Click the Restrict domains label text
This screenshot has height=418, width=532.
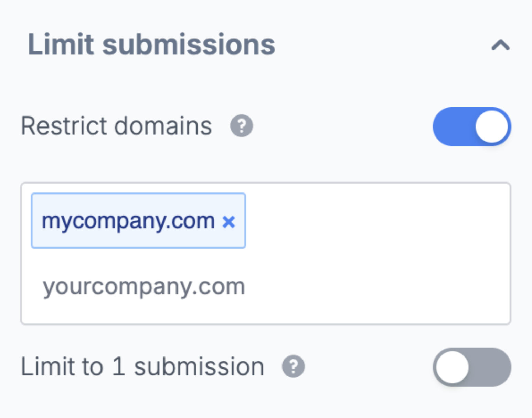116,126
